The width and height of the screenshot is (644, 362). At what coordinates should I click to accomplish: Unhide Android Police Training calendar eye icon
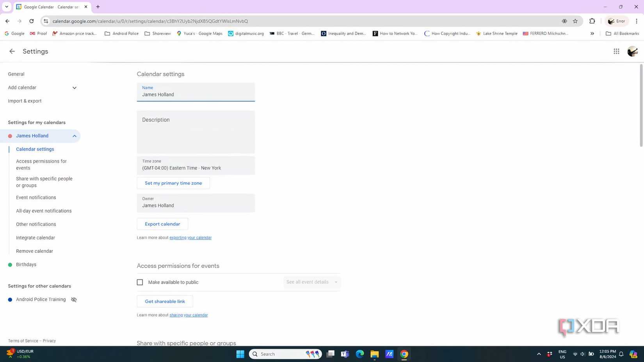click(74, 300)
